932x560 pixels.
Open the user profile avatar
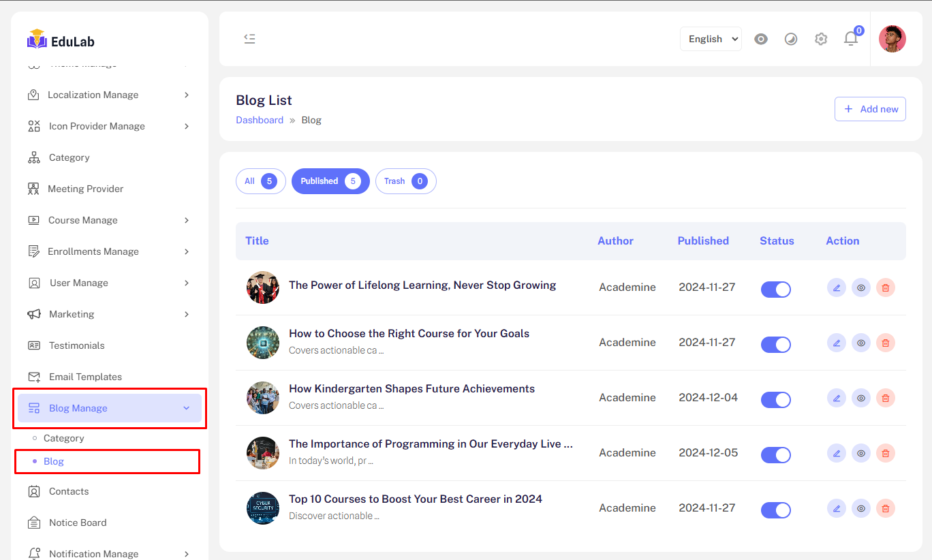[x=892, y=39]
